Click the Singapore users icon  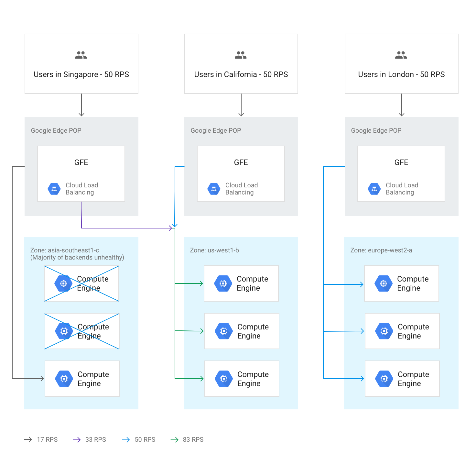tap(81, 54)
